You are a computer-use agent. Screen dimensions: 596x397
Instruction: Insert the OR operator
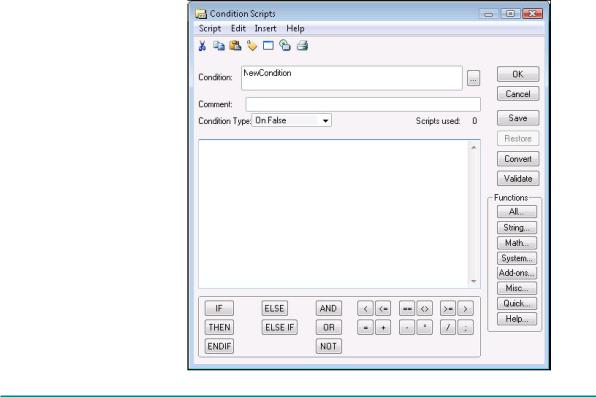point(328,327)
